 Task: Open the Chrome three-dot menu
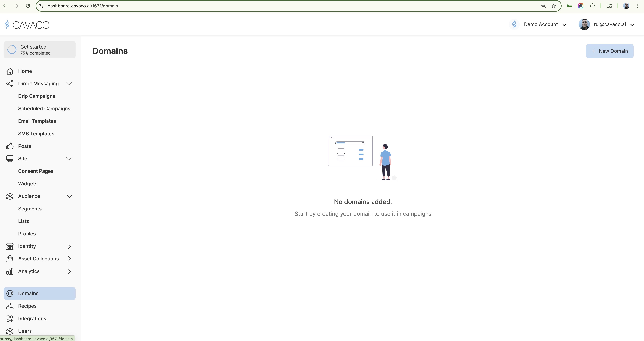(x=638, y=6)
